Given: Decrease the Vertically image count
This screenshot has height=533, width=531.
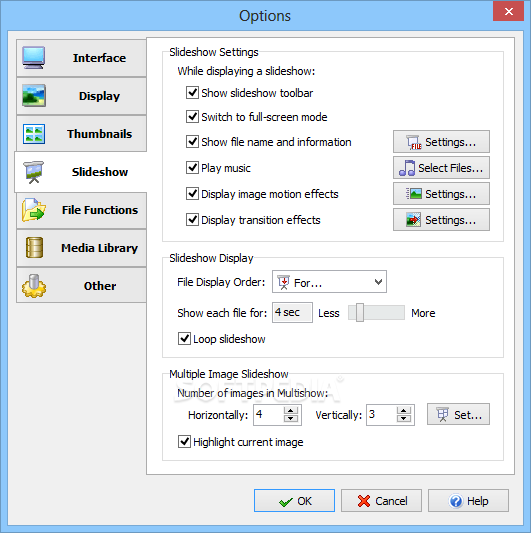Looking at the screenshot, I should point(404,418).
